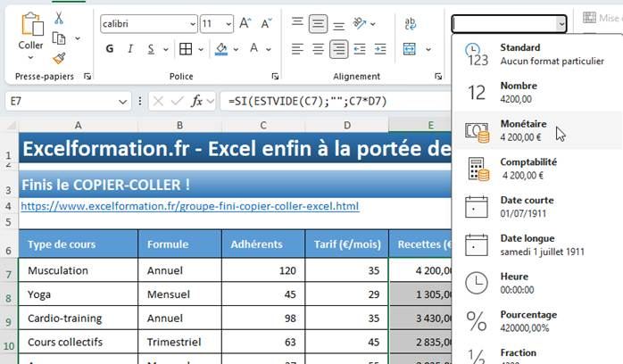Open Police dialog launcher
Image resolution: width=623 pixels, height=364 pixels.
[275, 76]
